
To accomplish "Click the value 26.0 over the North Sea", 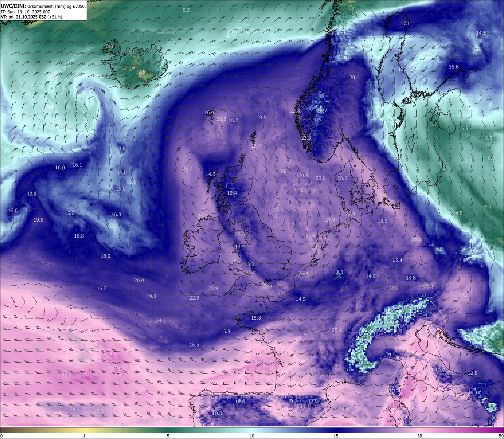I will [x=284, y=172].
